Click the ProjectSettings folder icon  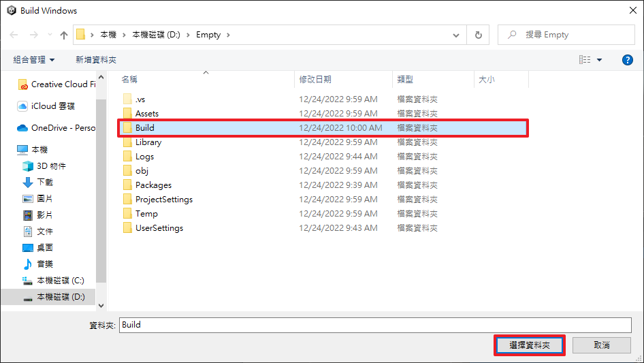click(x=127, y=200)
